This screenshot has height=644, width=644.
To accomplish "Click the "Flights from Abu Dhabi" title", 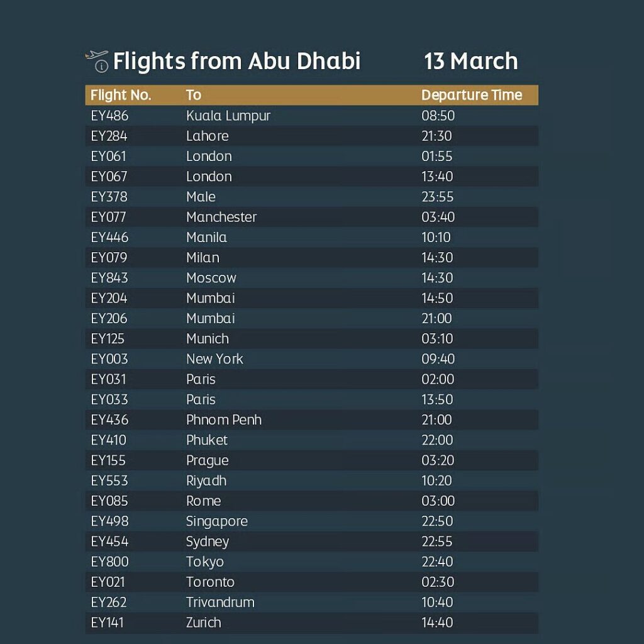I will click(236, 62).
